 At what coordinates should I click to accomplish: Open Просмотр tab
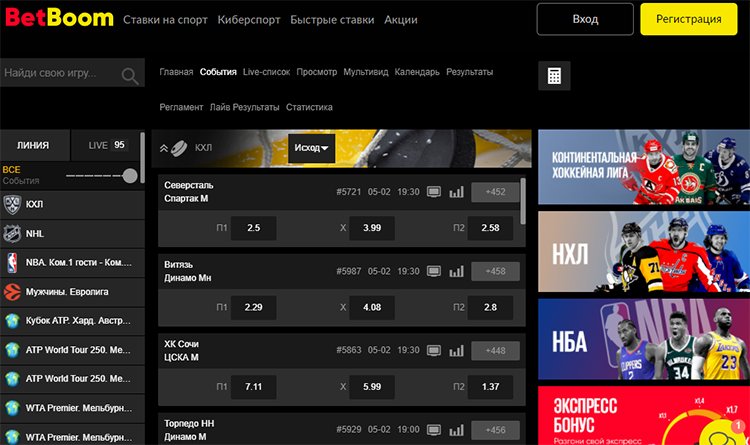coord(317,72)
